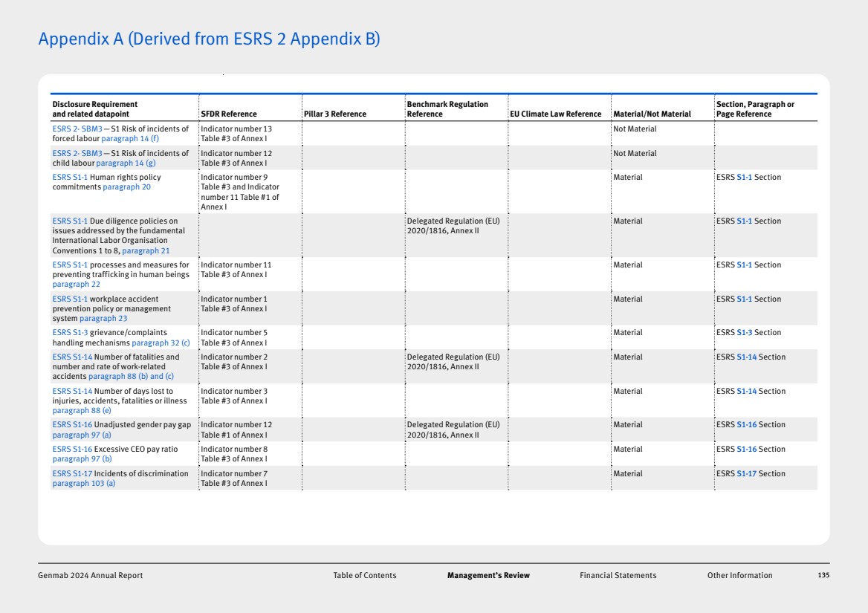Click ESRS S1-17 link before Incidents of discrimination
Screen dimensions: 868x613
72,474
